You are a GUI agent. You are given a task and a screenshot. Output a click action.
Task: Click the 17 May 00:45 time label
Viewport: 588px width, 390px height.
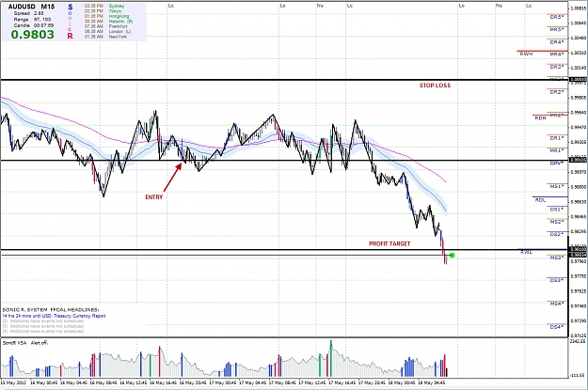pos(223,382)
